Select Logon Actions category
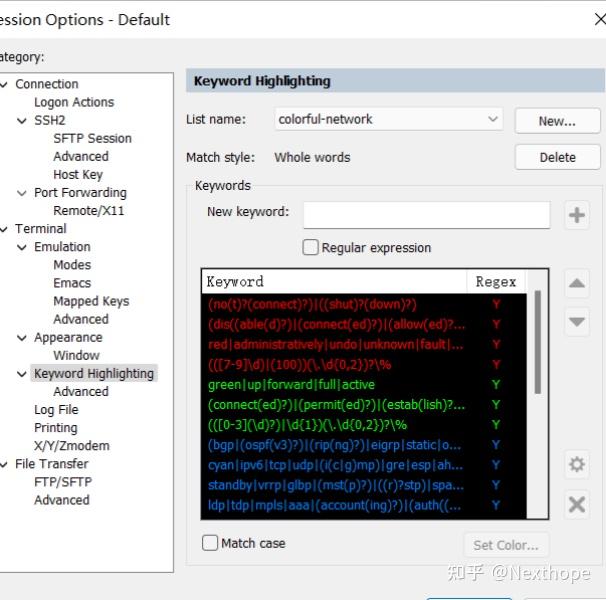606x600 pixels. click(x=74, y=102)
